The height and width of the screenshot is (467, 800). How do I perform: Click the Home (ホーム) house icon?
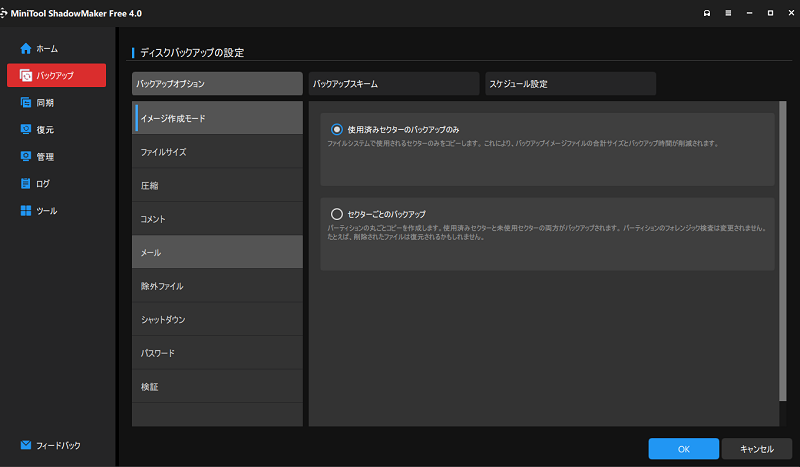26,48
